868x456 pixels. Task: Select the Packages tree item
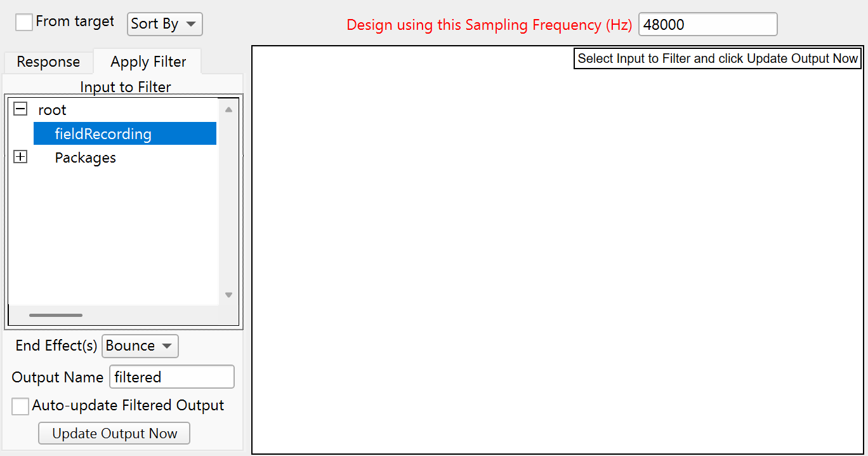pyautogui.click(x=85, y=158)
